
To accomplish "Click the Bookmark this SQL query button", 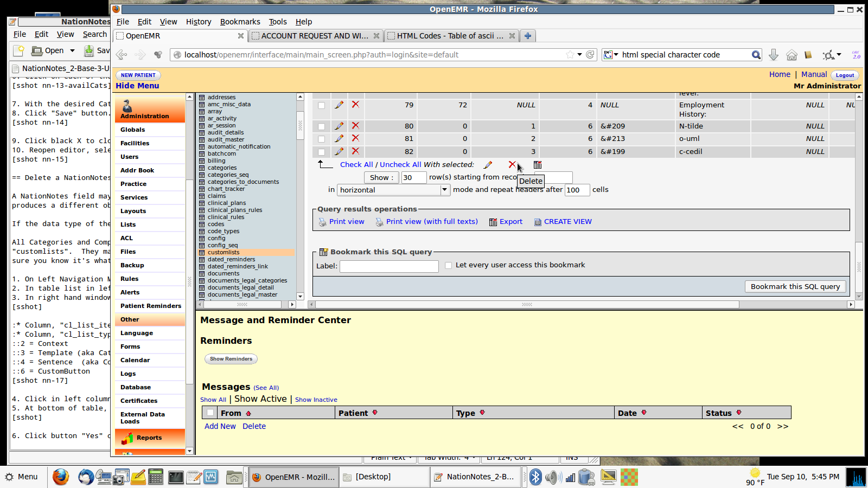I will point(795,286).
